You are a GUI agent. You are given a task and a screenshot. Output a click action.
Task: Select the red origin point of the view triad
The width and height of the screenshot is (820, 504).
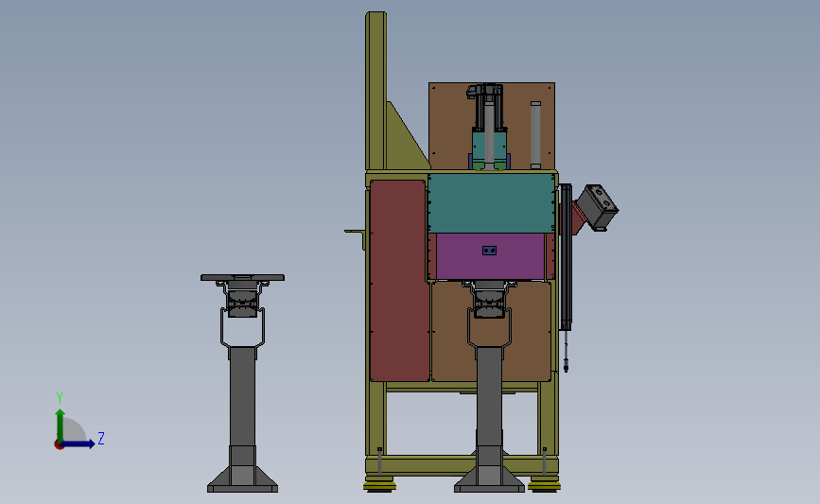tap(59, 445)
